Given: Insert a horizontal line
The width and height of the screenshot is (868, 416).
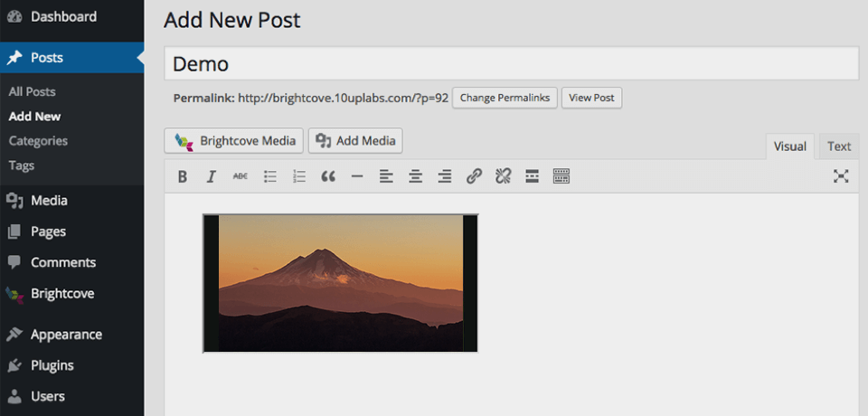Looking at the screenshot, I should point(357,176).
